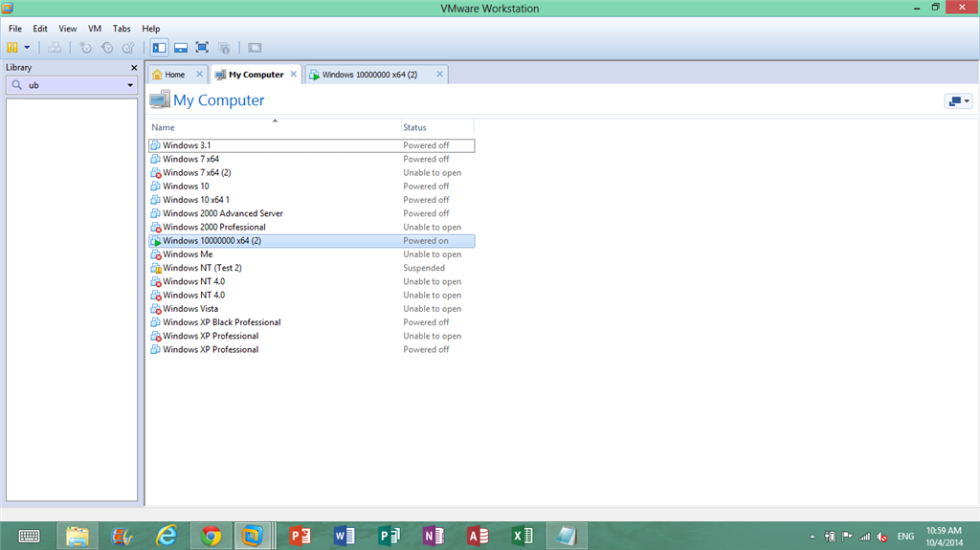Open the power options dropdown arrow

coord(27,48)
